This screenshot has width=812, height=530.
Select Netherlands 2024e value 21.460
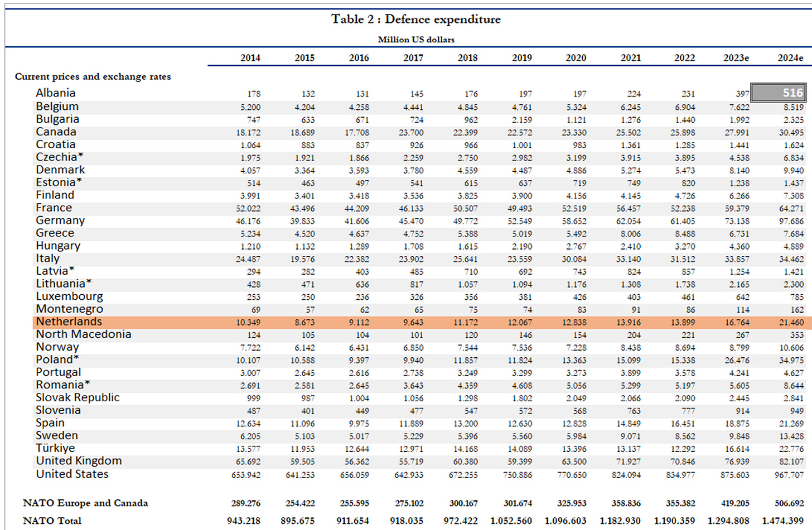click(x=793, y=323)
